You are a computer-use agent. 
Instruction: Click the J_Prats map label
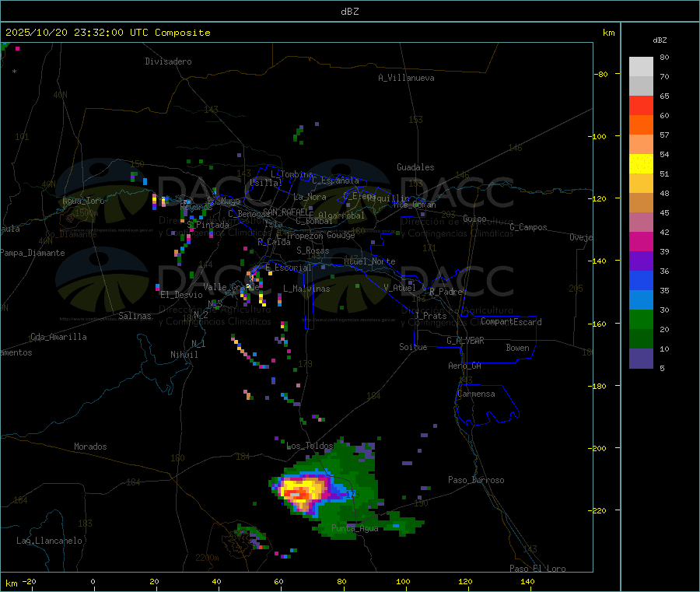pos(431,316)
